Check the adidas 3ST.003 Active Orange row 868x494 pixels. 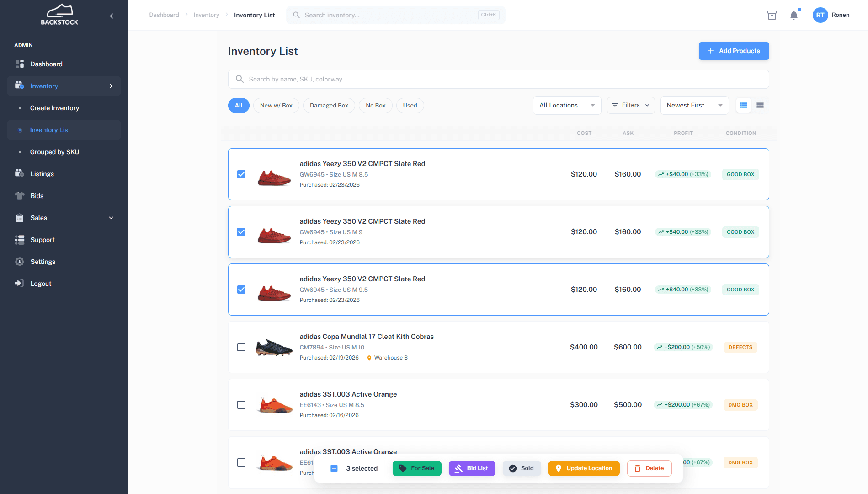(x=241, y=405)
